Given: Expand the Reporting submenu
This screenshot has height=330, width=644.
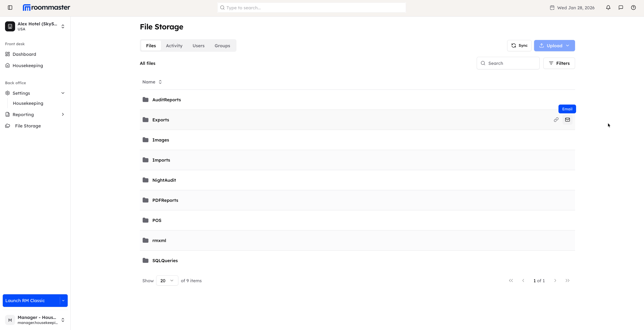Looking at the screenshot, I should coord(63,115).
